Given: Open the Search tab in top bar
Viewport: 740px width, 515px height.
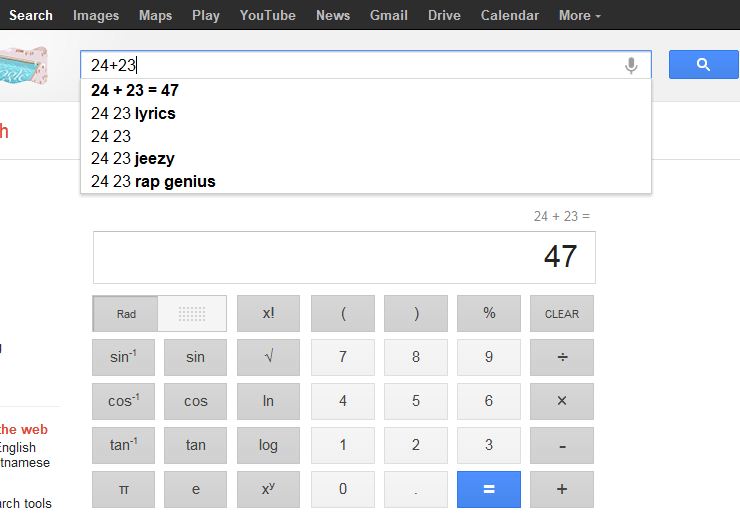Looking at the screenshot, I should tap(31, 15).
